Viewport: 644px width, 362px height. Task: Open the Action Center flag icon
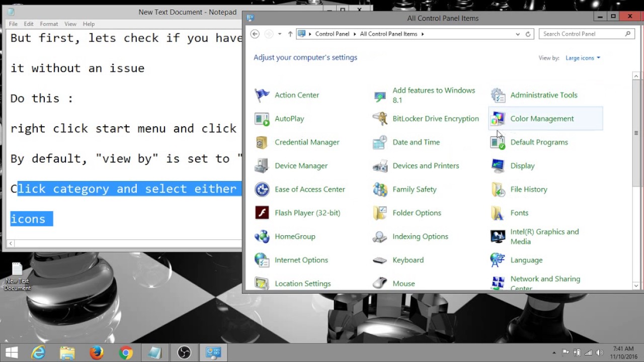(x=262, y=95)
